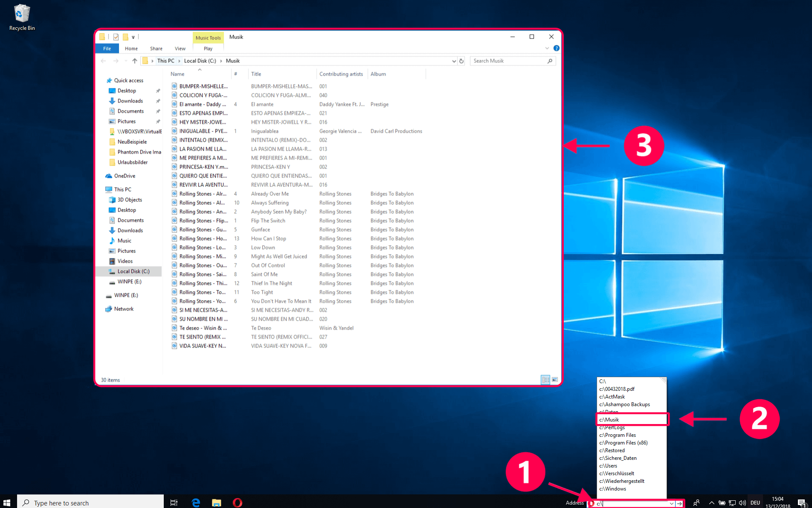812x508 pixels.
Task: Select Quick access in navigation pane
Action: pos(128,81)
